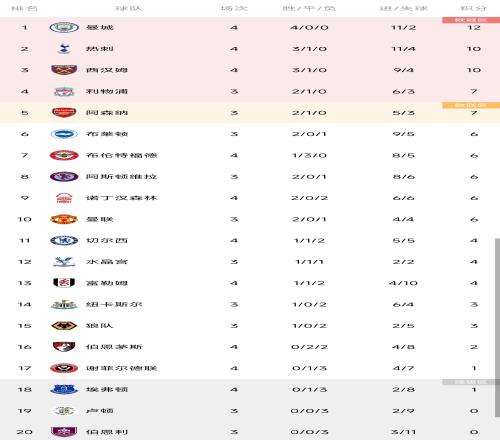Click the Newcastle (纽卡斯尔) team badge
This screenshot has width=500, height=440.
click(x=64, y=304)
